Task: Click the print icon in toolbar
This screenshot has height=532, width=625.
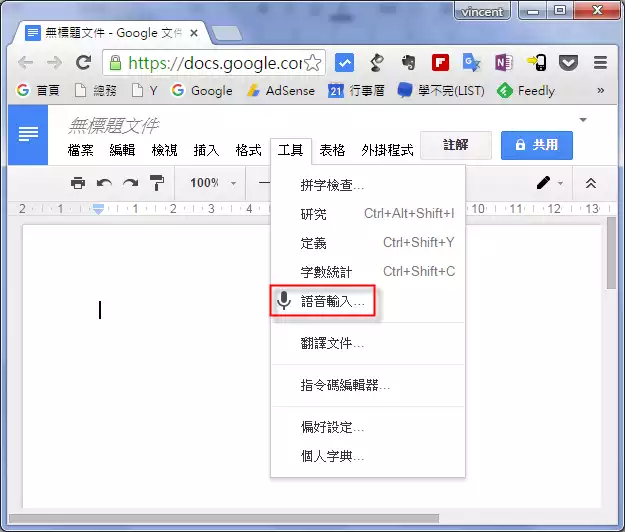Action: [78, 183]
